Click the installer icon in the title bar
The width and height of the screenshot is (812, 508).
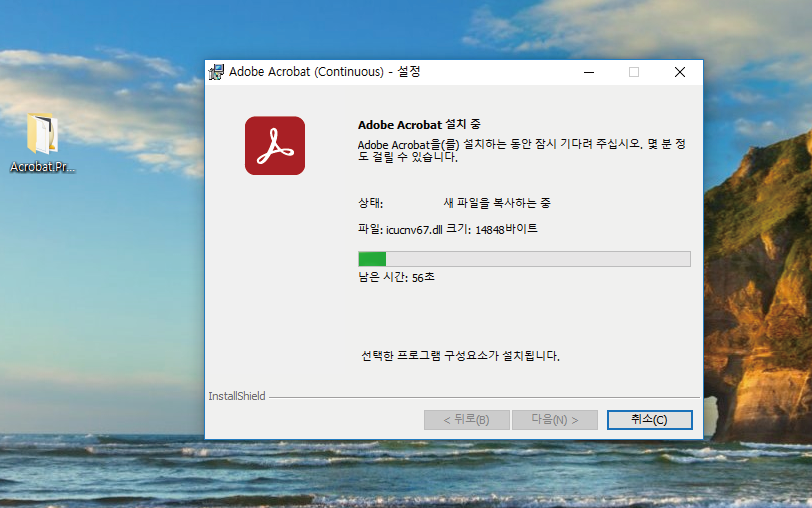[x=216, y=72]
